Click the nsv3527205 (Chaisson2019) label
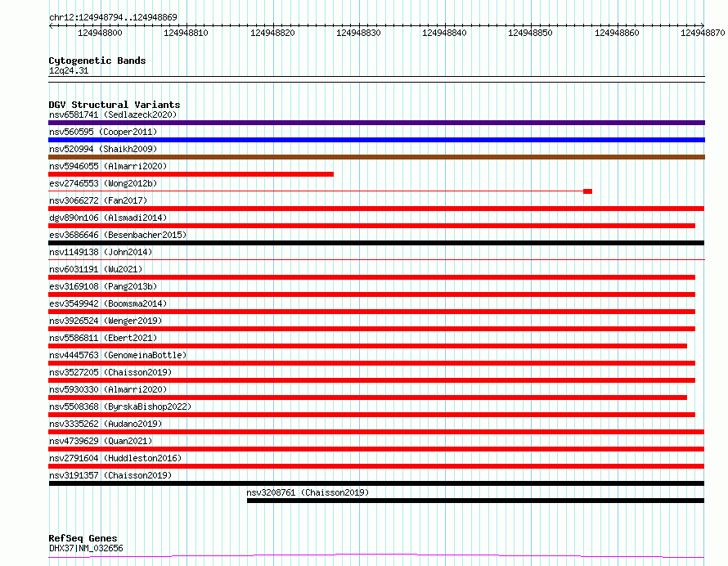This screenshot has width=728, height=566. click(x=110, y=372)
